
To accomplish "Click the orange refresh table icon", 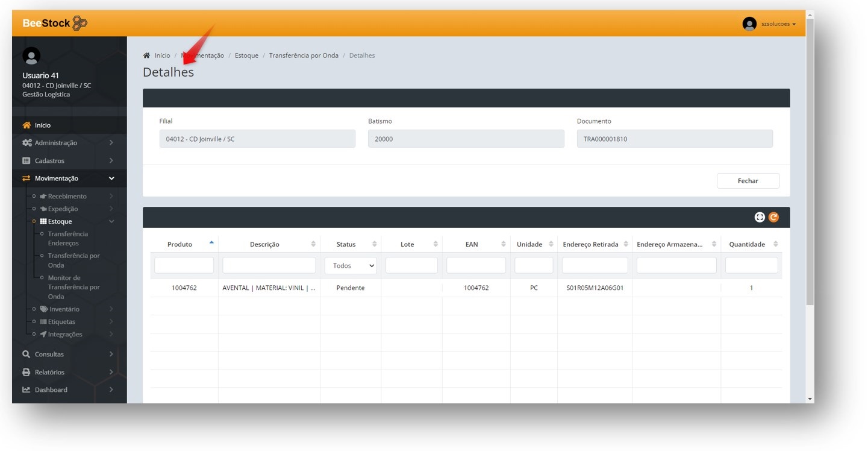I will [x=773, y=217].
